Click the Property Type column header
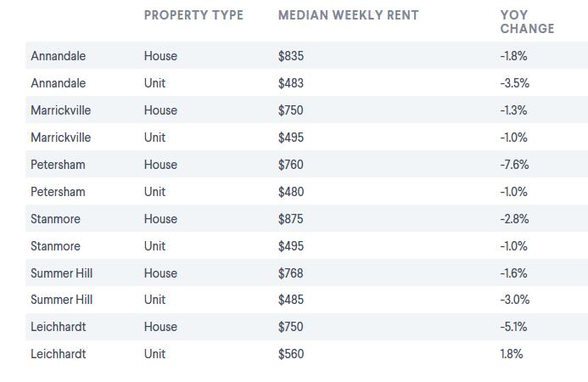Image resolution: width=588 pixels, height=382 pixels. [193, 15]
